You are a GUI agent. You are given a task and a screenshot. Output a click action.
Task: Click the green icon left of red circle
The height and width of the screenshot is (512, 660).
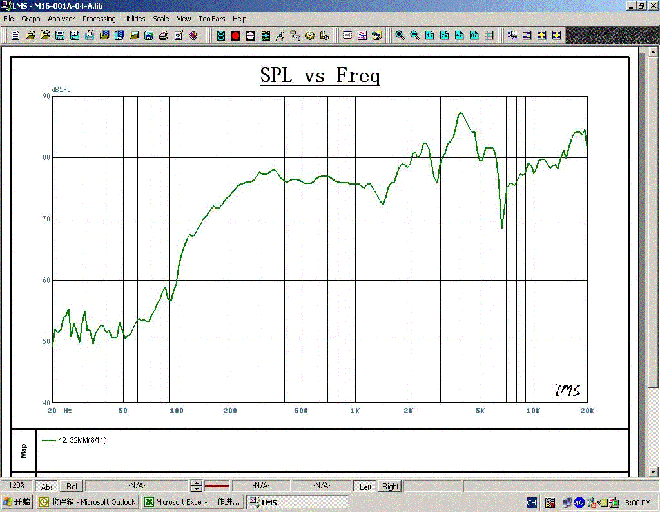tap(221, 35)
